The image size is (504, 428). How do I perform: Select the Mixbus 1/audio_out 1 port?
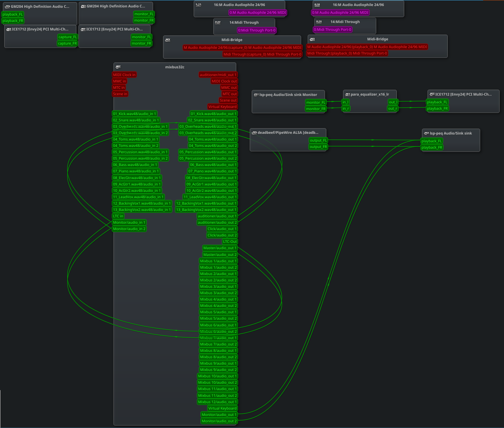tap(218, 261)
